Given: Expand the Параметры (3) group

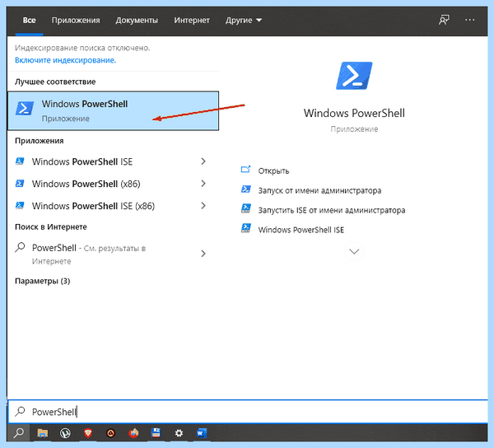Looking at the screenshot, I should [x=42, y=281].
